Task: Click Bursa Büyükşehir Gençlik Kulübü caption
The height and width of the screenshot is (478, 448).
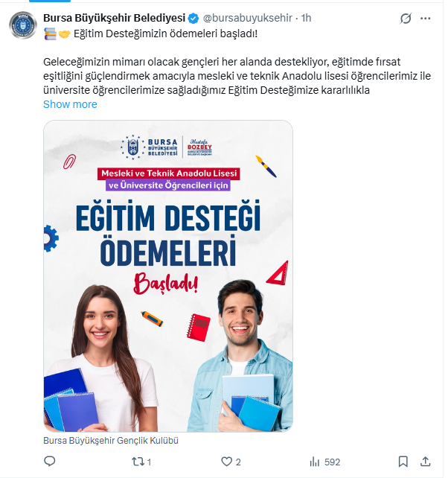Action: click(111, 441)
